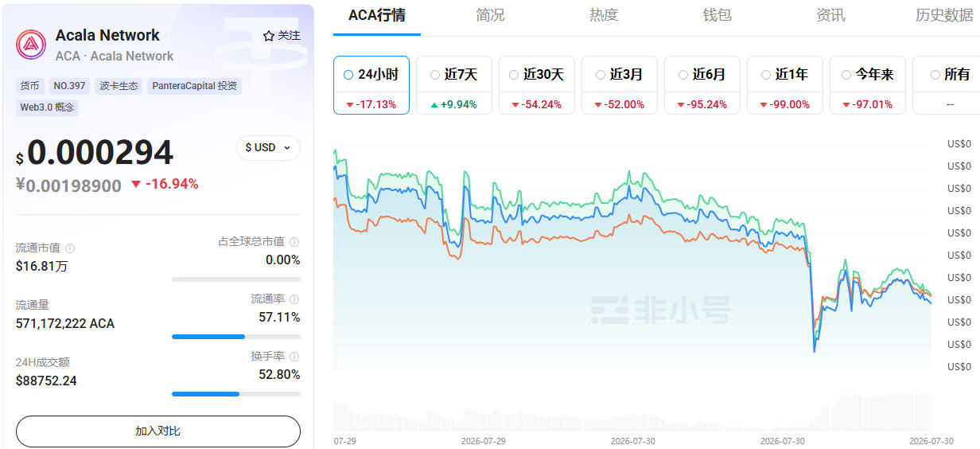
Task: Switch to the 热度 tab
Action: tap(604, 15)
